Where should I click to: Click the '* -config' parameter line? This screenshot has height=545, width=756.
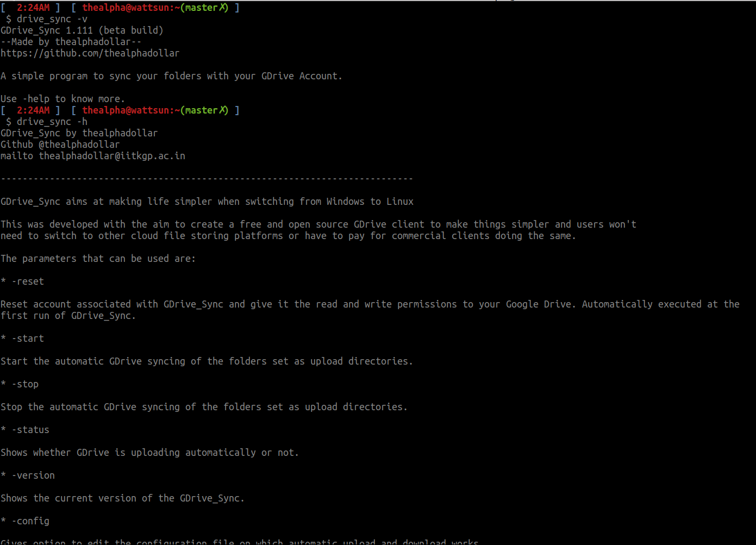coord(25,521)
